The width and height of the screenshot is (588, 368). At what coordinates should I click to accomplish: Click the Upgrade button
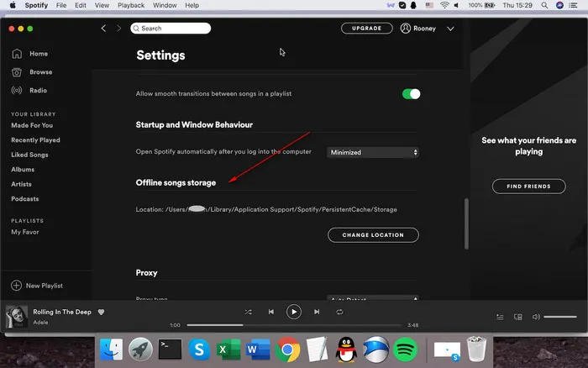click(367, 29)
